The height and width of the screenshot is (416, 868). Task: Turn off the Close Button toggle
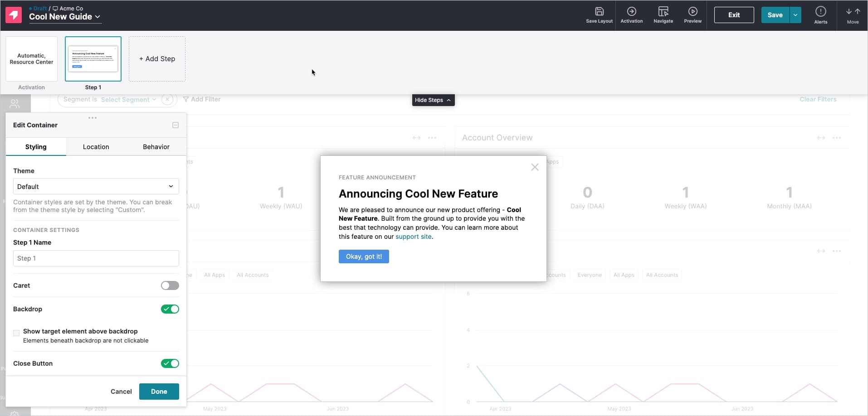(170, 363)
